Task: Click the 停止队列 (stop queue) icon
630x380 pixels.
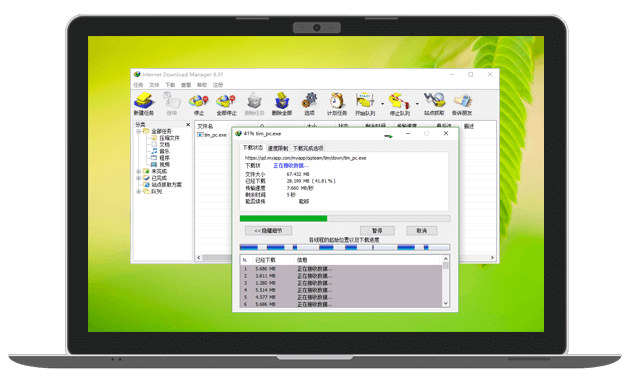Action: 399,104
